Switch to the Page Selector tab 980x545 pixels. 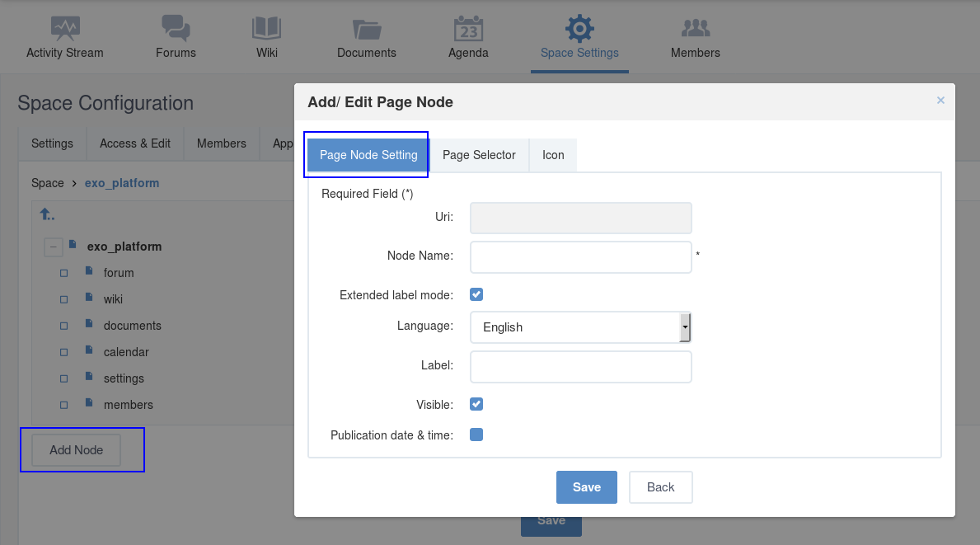pos(480,155)
